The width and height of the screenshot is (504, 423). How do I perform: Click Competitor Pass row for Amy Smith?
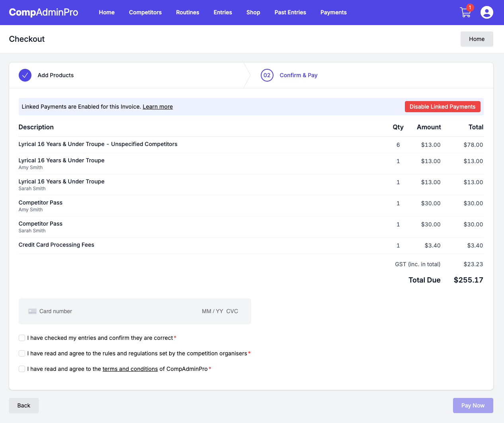251,206
